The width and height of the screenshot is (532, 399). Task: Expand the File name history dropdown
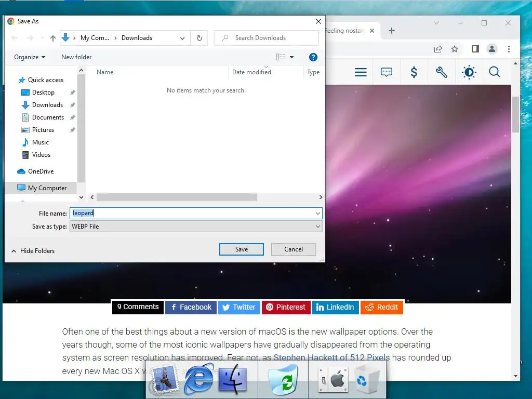[318, 214]
